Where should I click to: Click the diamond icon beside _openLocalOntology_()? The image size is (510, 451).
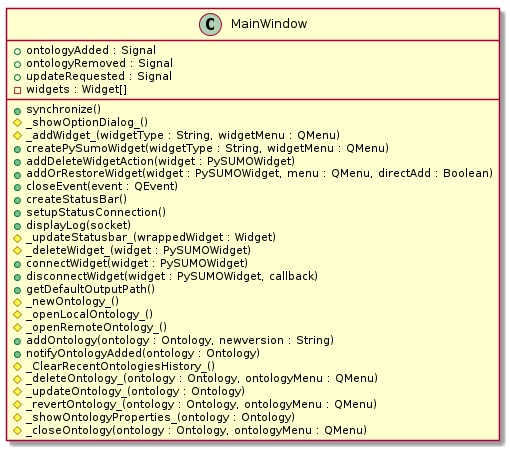tap(17, 315)
